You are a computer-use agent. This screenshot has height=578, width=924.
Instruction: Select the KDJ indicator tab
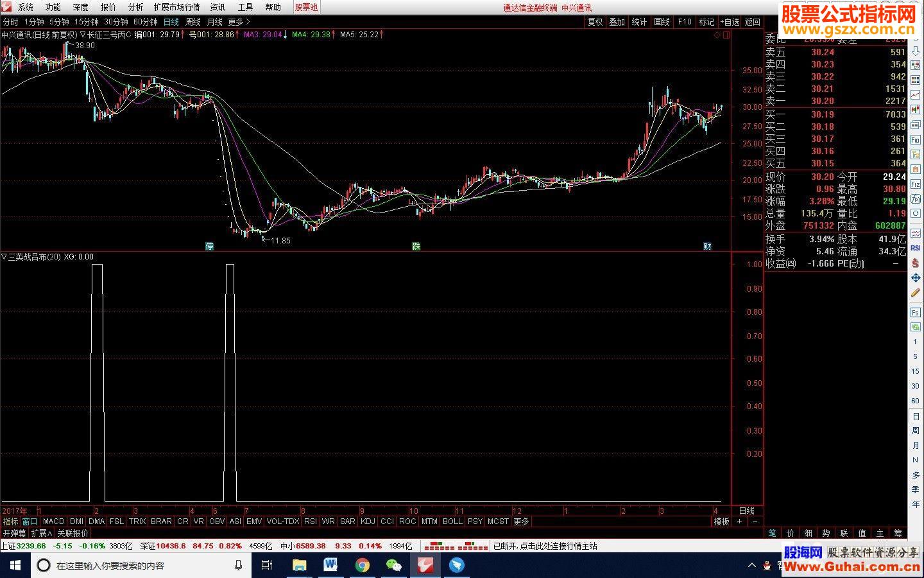[x=368, y=521]
